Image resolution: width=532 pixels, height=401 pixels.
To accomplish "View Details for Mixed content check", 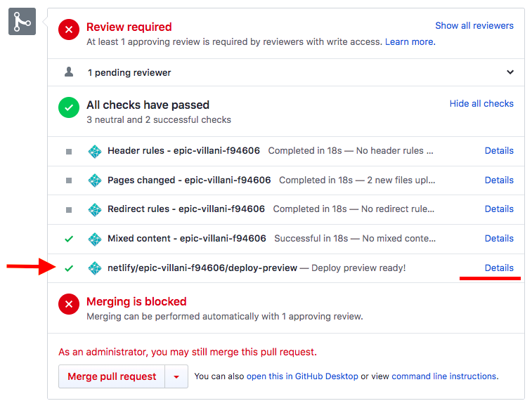I will pos(499,238).
